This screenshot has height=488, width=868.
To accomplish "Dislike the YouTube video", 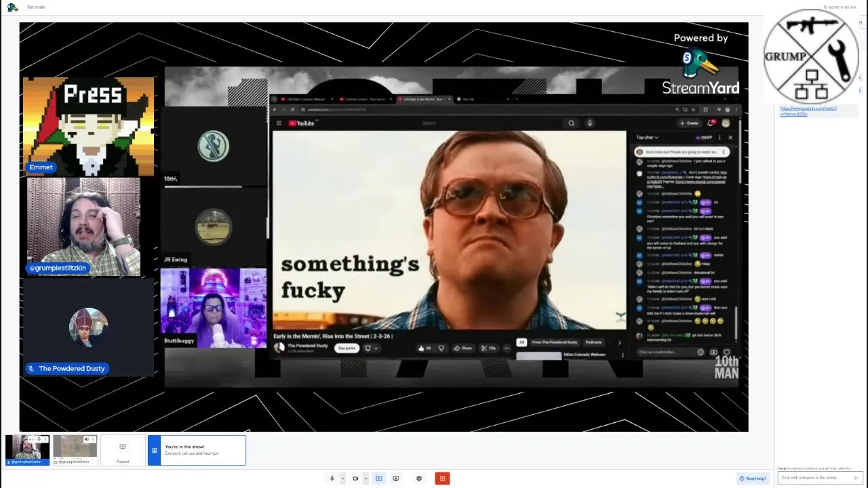I will click(441, 348).
